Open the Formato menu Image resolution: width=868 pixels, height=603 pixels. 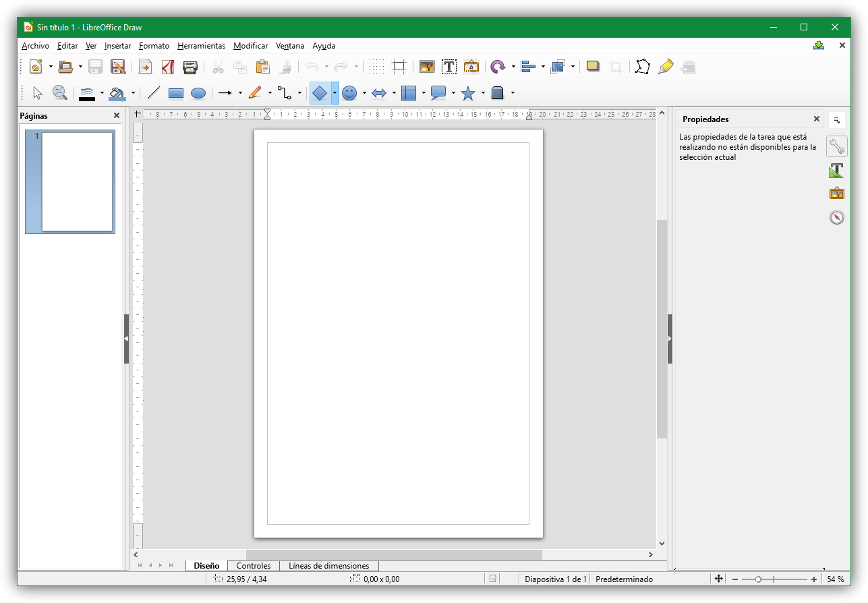point(154,46)
